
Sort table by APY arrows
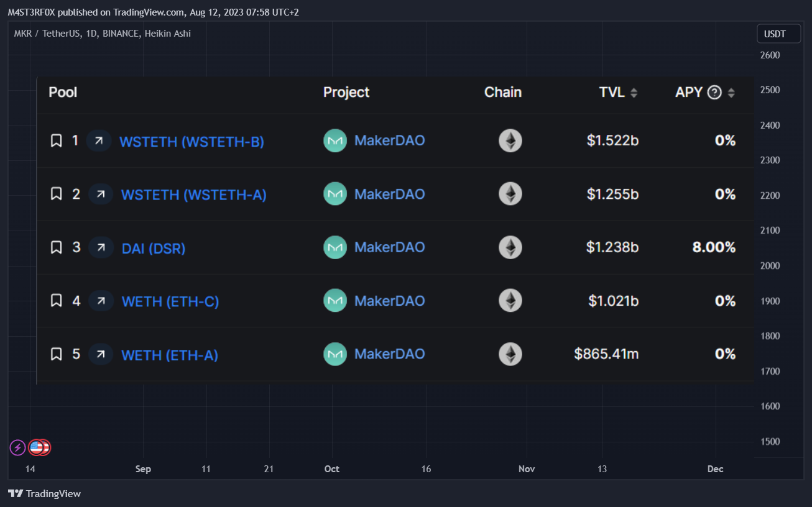731,93
